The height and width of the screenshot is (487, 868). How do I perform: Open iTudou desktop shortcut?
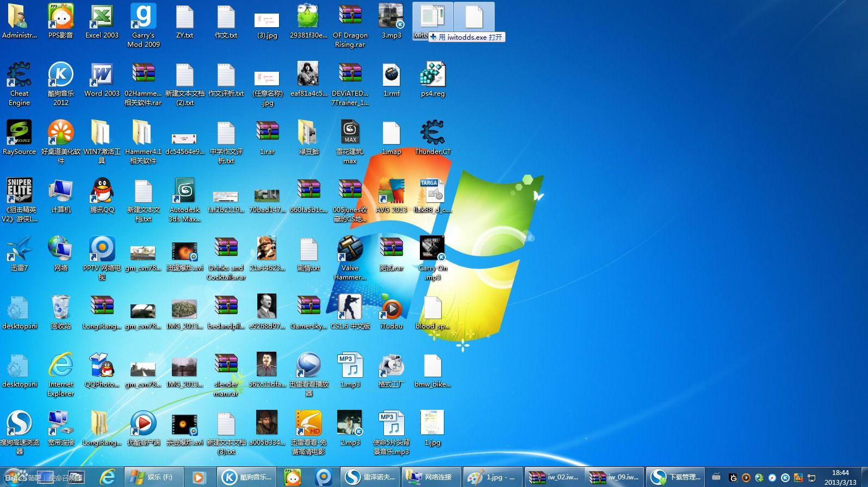[x=391, y=312]
